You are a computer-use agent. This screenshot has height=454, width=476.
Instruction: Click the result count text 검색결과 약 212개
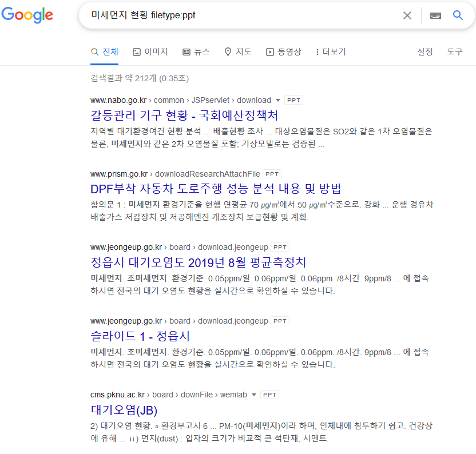[140, 78]
